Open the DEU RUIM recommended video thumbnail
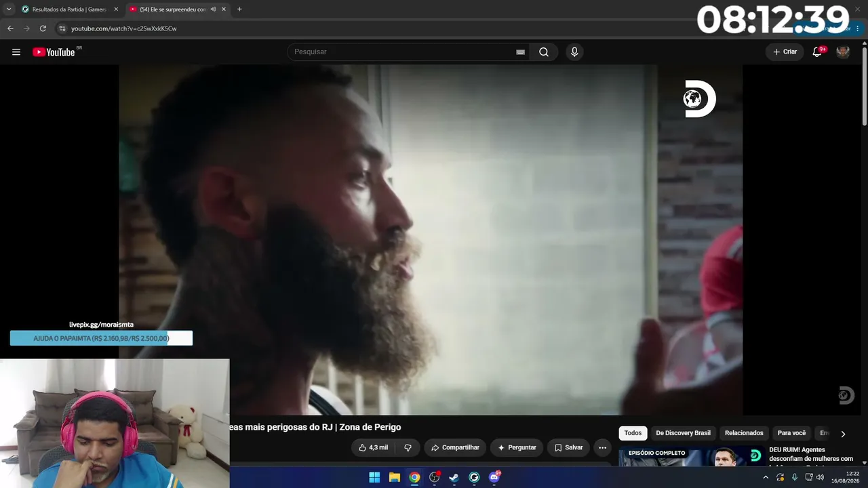 coord(690,457)
